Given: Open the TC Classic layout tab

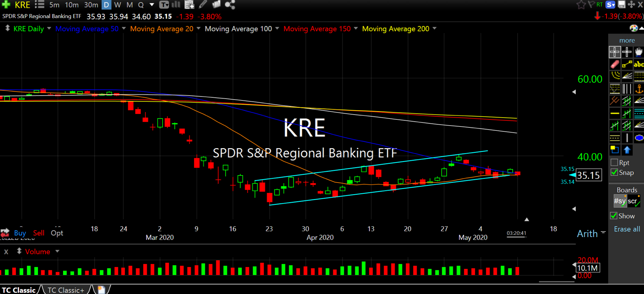Looking at the screenshot, I should pos(19,290).
